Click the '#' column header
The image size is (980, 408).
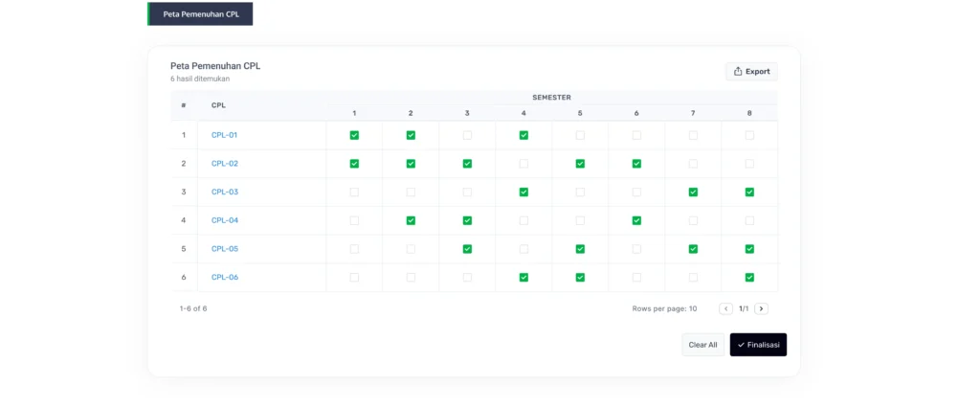click(x=184, y=105)
